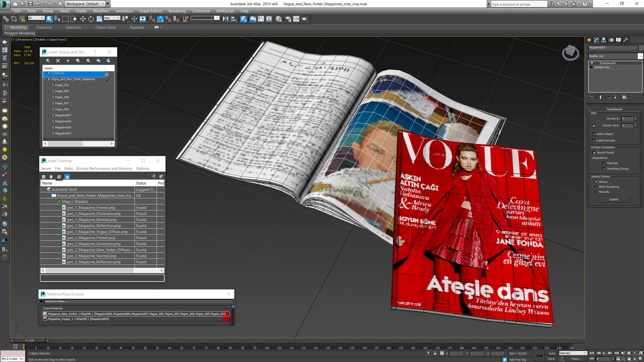Click the Align tool icon
644x362 pixels.
pyautogui.click(x=234, y=19)
